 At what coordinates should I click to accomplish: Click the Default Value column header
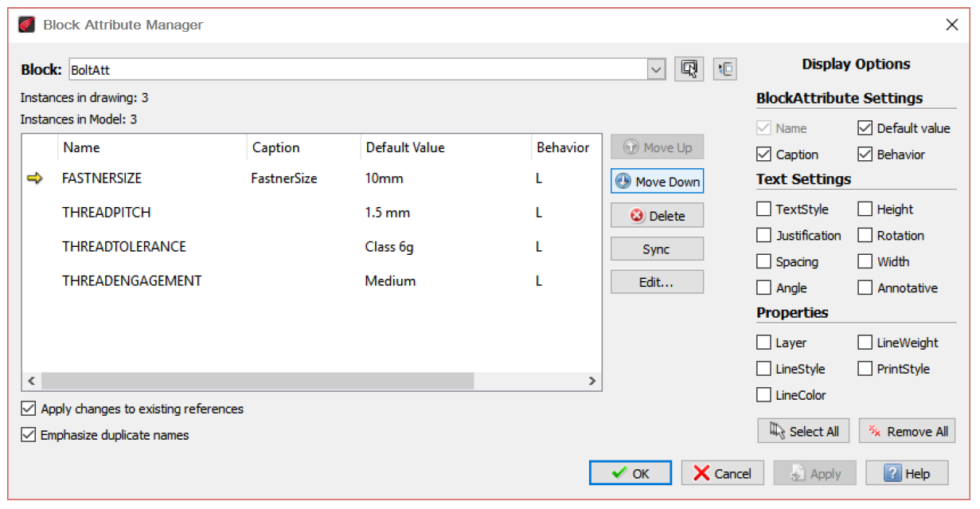pos(404,147)
